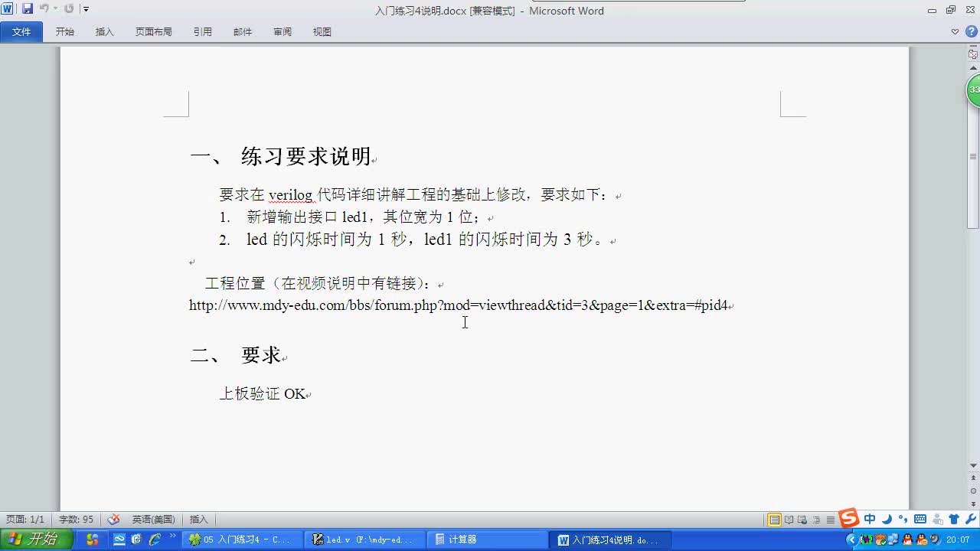Click the mdy-edu.com forum URL in document

[x=458, y=305]
